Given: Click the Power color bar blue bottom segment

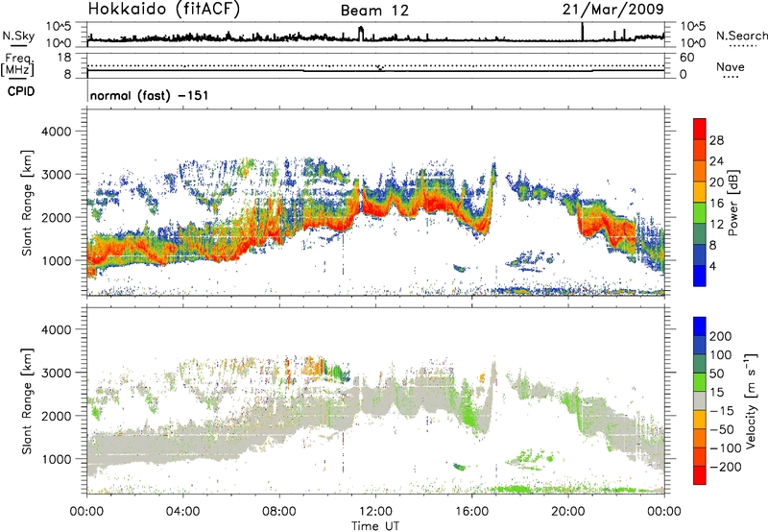Looking at the screenshot, I should (x=700, y=276).
